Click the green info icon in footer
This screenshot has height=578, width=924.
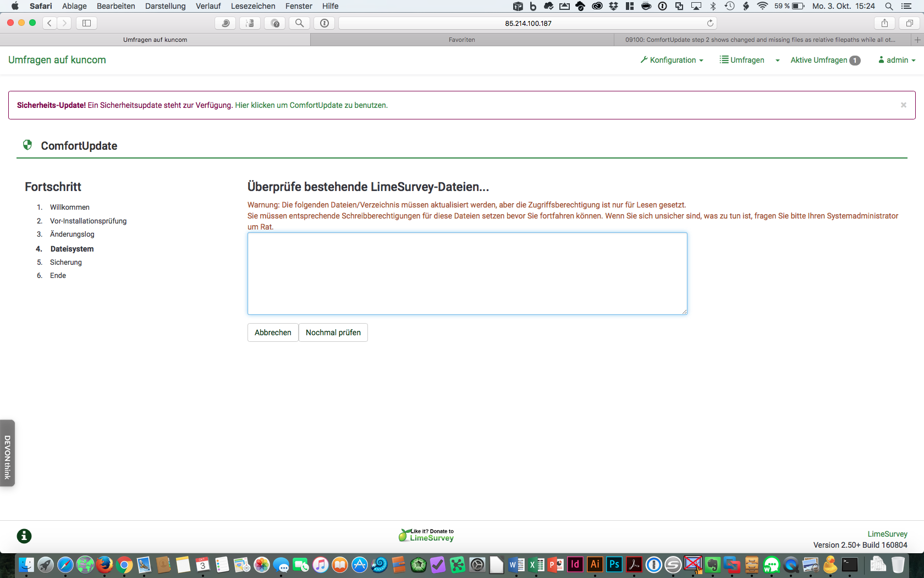point(24,536)
